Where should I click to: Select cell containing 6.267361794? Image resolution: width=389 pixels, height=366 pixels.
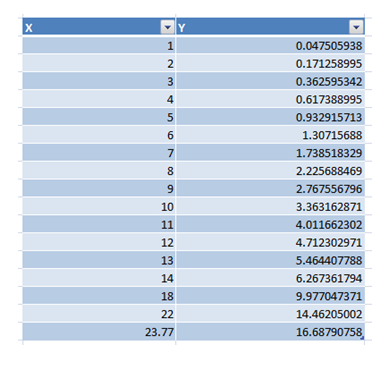coord(270,278)
